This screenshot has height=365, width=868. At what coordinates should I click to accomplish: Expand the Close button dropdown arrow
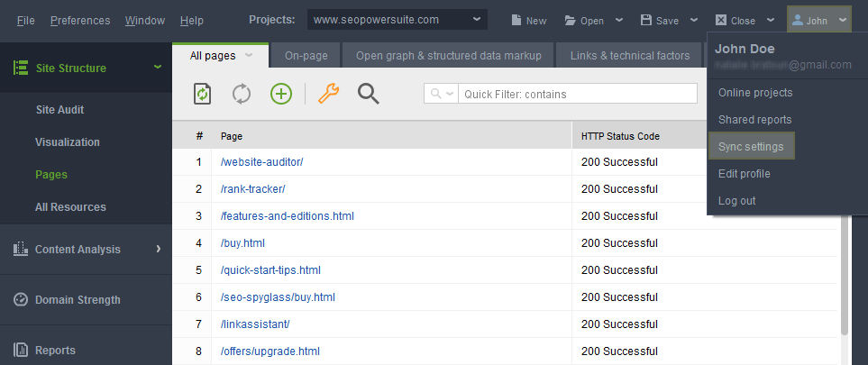[x=771, y=20]
